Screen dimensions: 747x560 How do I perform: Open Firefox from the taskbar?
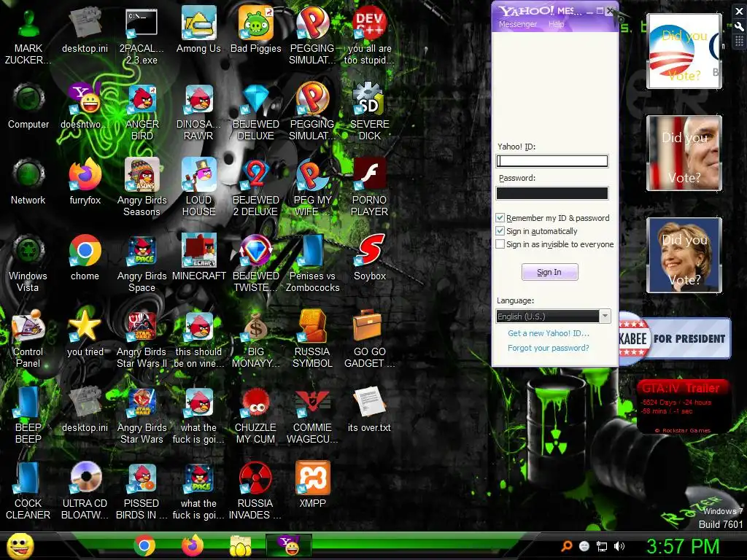[193, 545]
